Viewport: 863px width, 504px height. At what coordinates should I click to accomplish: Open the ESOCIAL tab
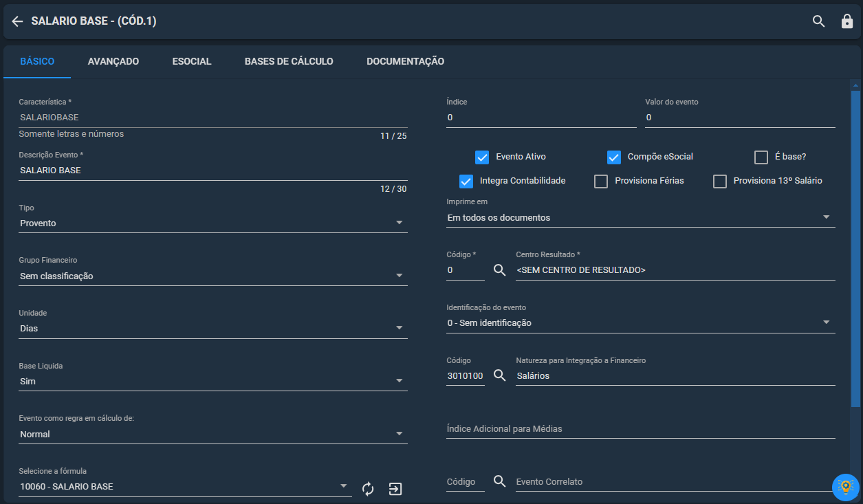192,61
